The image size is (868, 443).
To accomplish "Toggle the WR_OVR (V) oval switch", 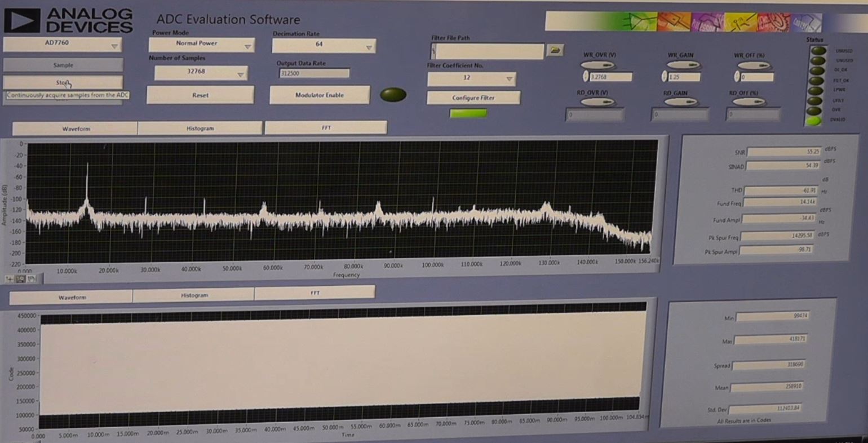I will click(598, 65).
